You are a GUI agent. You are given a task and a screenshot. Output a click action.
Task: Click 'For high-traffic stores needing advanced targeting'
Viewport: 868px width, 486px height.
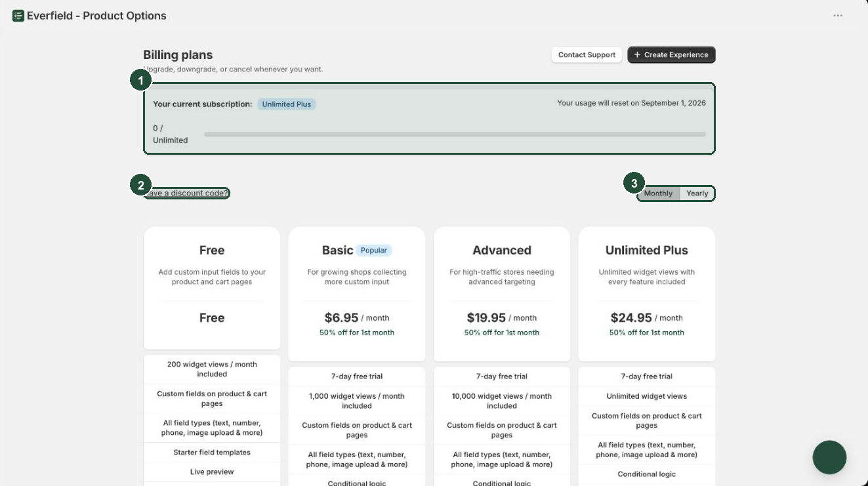tap(502, 277)
